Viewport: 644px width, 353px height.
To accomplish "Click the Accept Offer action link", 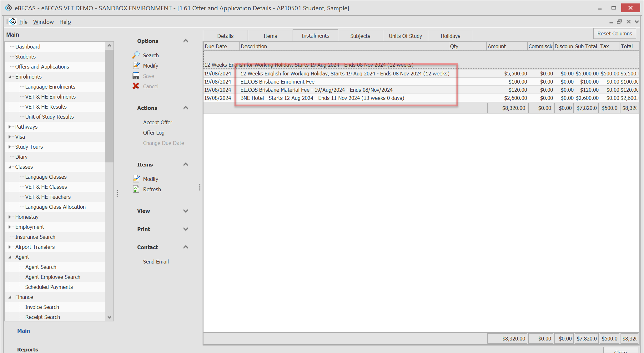I will pos(158,122).
